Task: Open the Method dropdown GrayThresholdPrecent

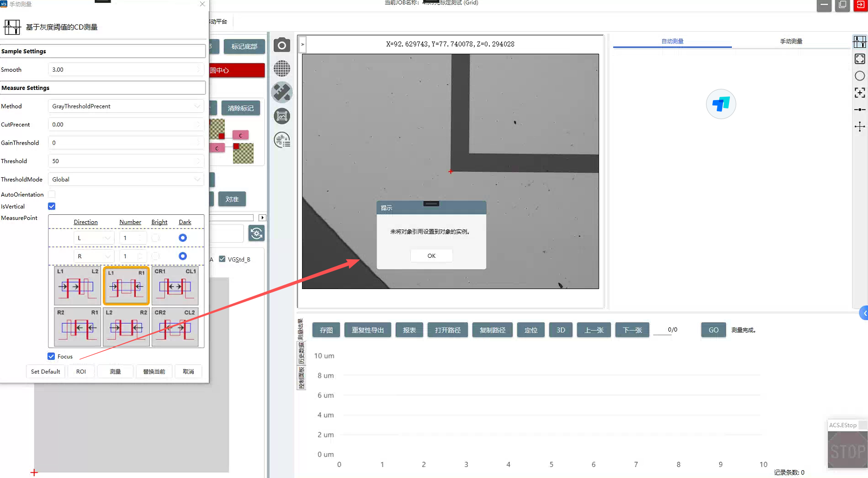Action: (x=126, y=106)
